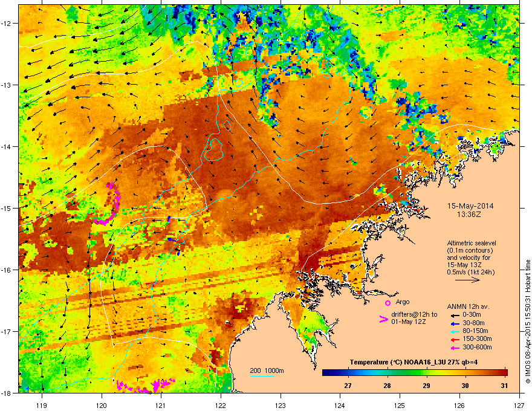532x411 pixels.
Task: Click the 'Altimetric sealevel' text line
Action: click(472, 243)
